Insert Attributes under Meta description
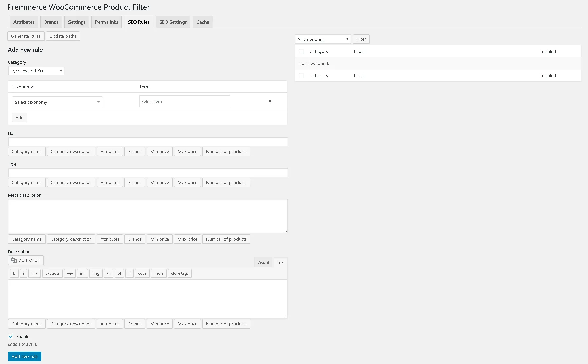588x364 pixels. point(110,239)
